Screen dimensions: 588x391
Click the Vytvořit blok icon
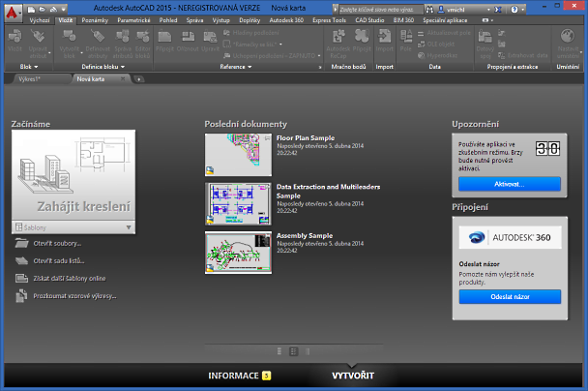pos(70,37)
